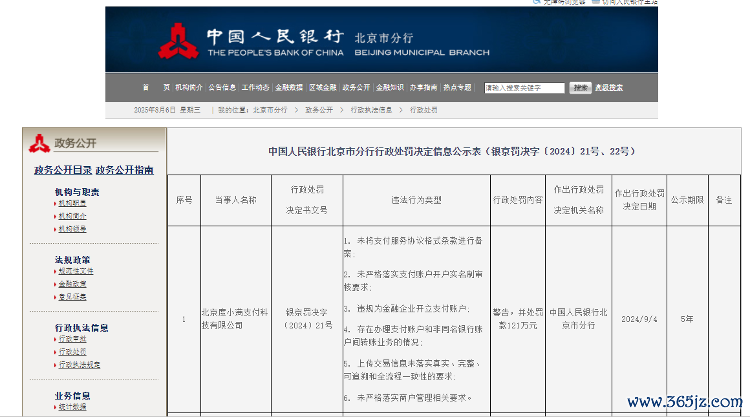Open 政务公开 navigation menu item
The height and width of the screenshot is (417, 750).
tap(357, 87)
